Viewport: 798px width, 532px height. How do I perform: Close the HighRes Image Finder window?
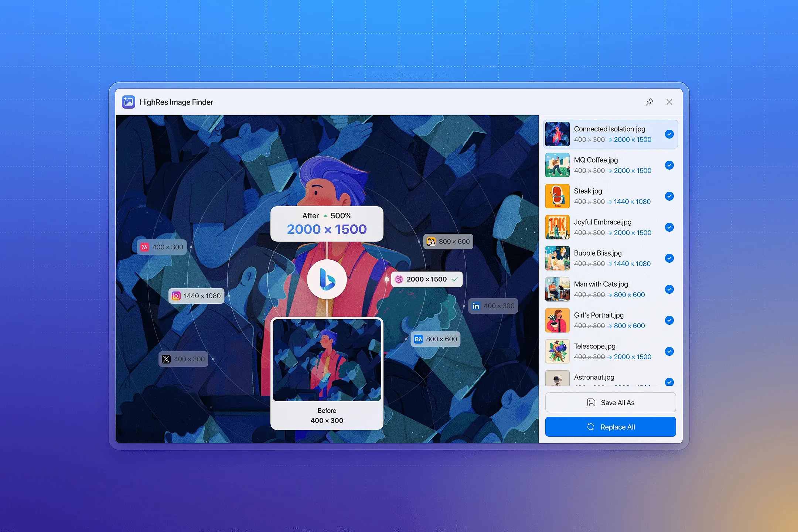669,102
